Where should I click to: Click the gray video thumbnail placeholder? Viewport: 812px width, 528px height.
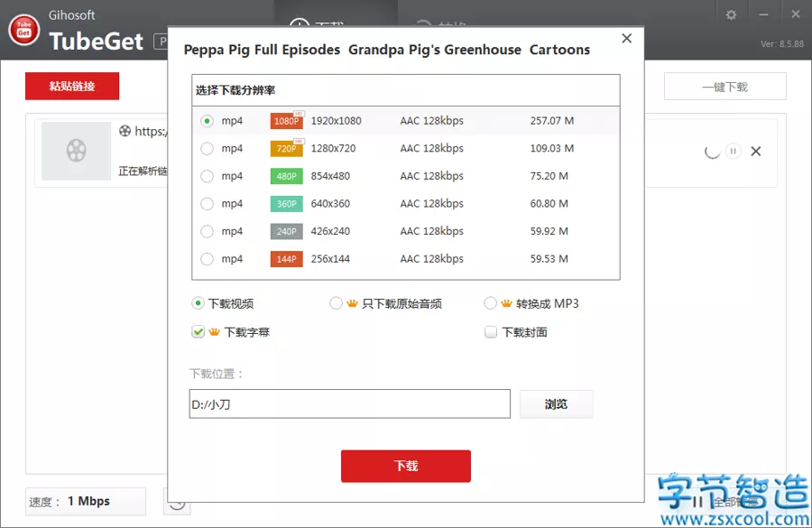[x=76, y=151]
